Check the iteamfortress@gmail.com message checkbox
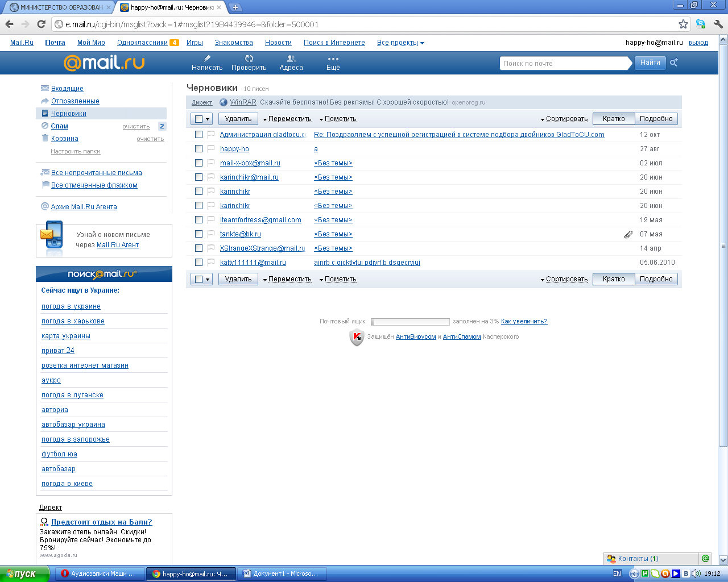 (198, 219)
